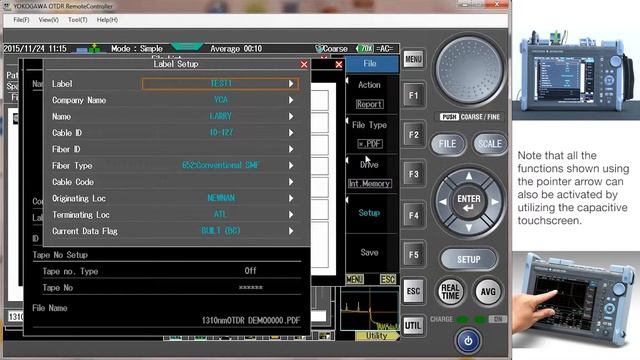Screen dimensions: 640x360
Task: Click the rotary knob dial
Action: [x=469, y=69]
